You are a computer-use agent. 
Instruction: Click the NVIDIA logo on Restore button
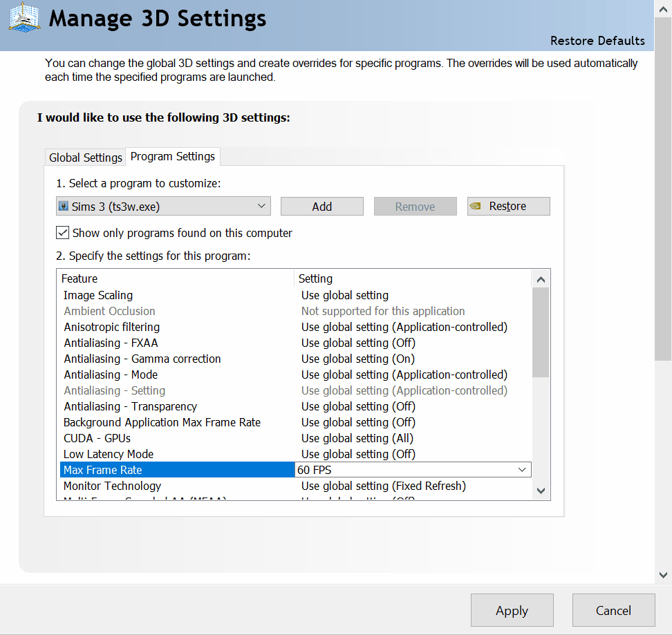point(475,206)
